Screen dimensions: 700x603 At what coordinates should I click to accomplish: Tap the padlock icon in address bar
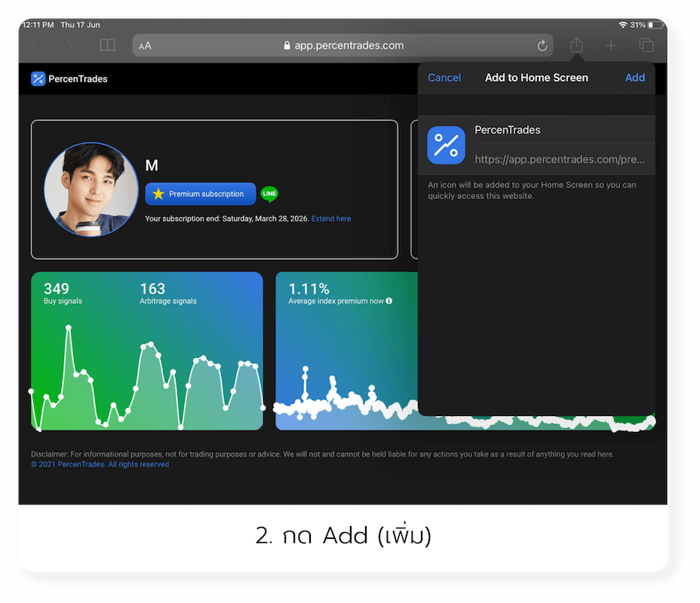pyautogui.click(x=287, y=45)
